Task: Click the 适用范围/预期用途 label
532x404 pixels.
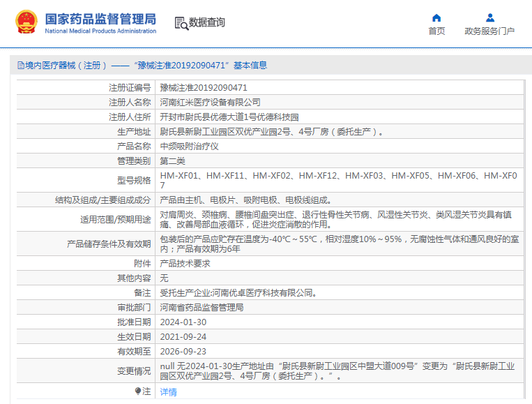Action: 115,220
